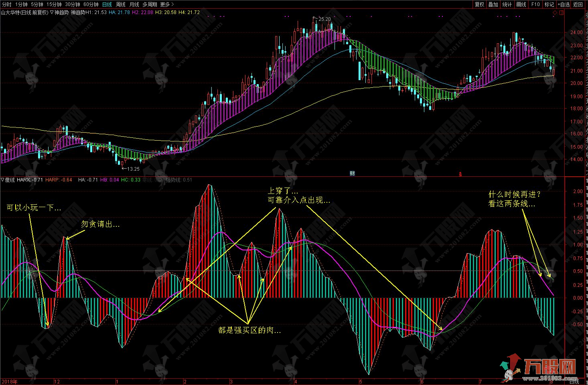Expand the 更多 more periods menu
The width and height of the screenshot is (588, 385).
pyautogui.click(x=167, y=4)
